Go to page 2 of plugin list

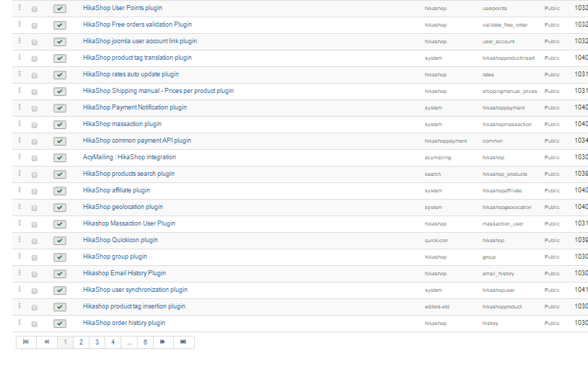pos(81,342)
